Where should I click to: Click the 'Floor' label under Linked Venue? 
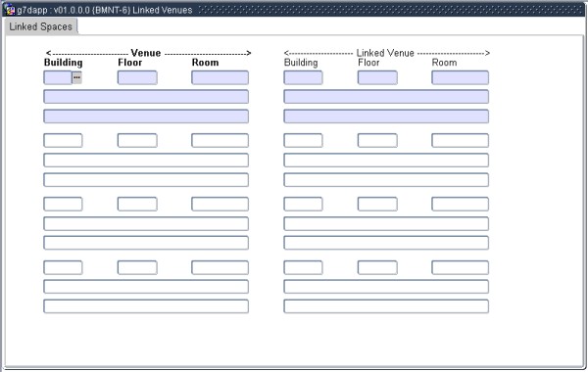tap(368, 63)
